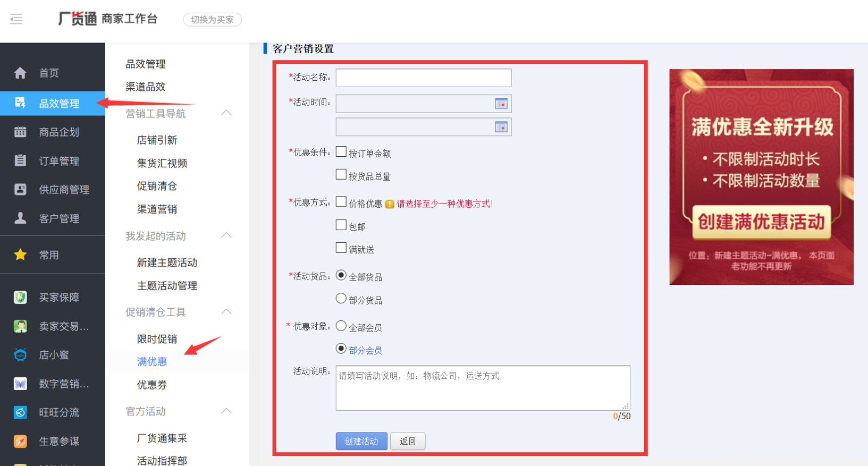Open 渠道品效 in the submenu

146,87
